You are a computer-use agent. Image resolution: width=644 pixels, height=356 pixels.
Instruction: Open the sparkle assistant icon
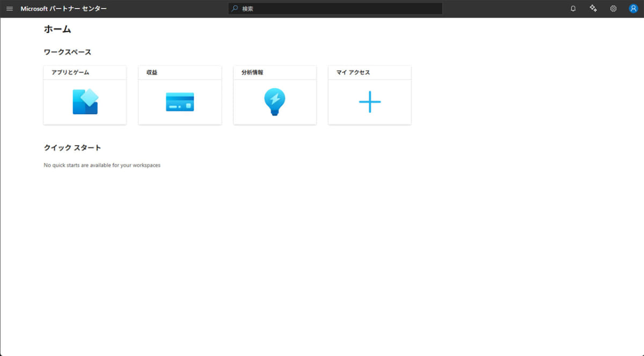pos(593,9)
